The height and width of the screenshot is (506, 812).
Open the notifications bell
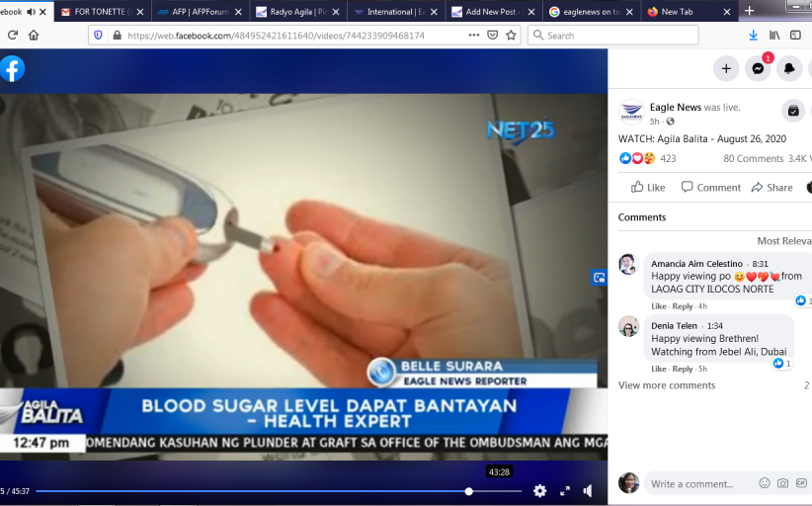click(x=789, y=68)
